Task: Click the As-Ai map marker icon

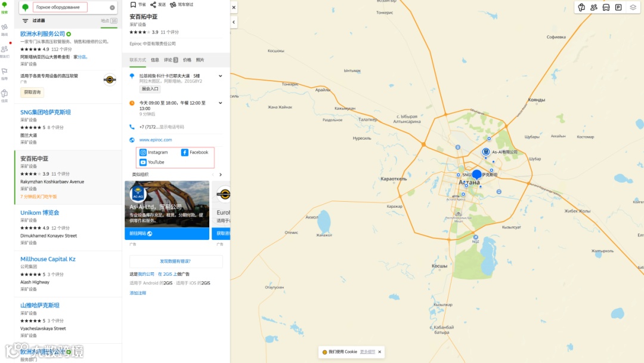Action: coord(486,152)
